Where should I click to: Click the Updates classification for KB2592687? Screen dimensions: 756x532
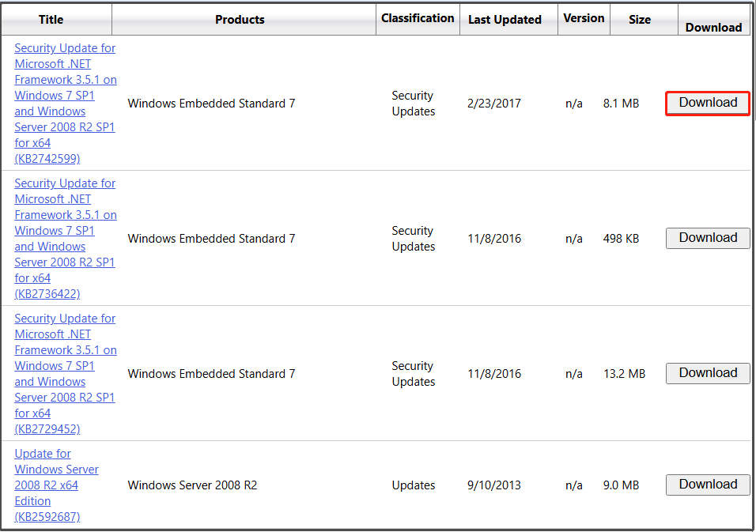point(414,485)
